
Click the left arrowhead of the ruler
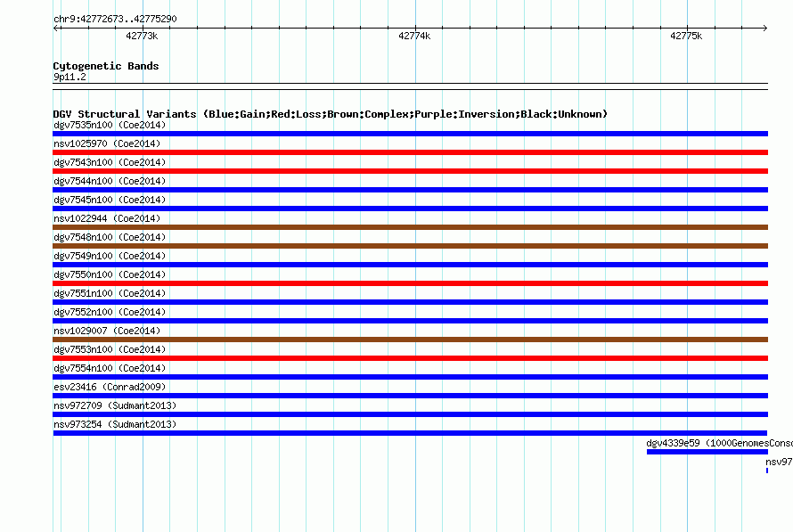55,28
